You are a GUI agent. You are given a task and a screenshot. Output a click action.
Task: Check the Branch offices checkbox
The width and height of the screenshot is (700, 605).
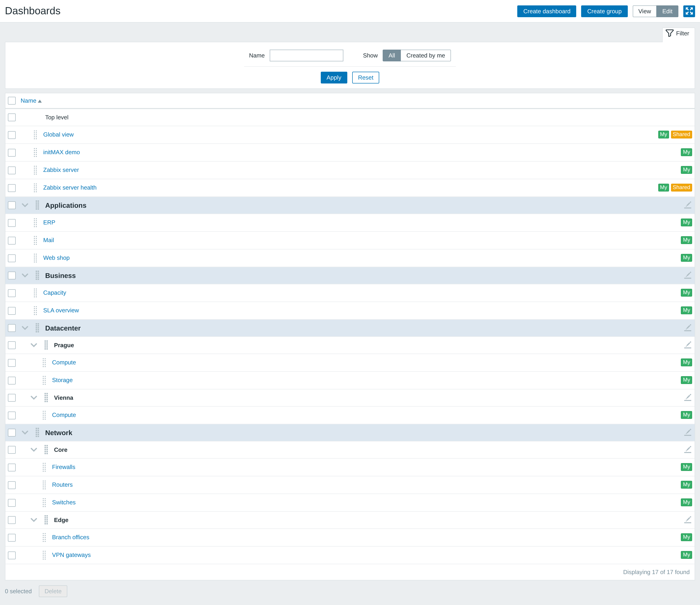pyautogui.click(x=12, y=537)
